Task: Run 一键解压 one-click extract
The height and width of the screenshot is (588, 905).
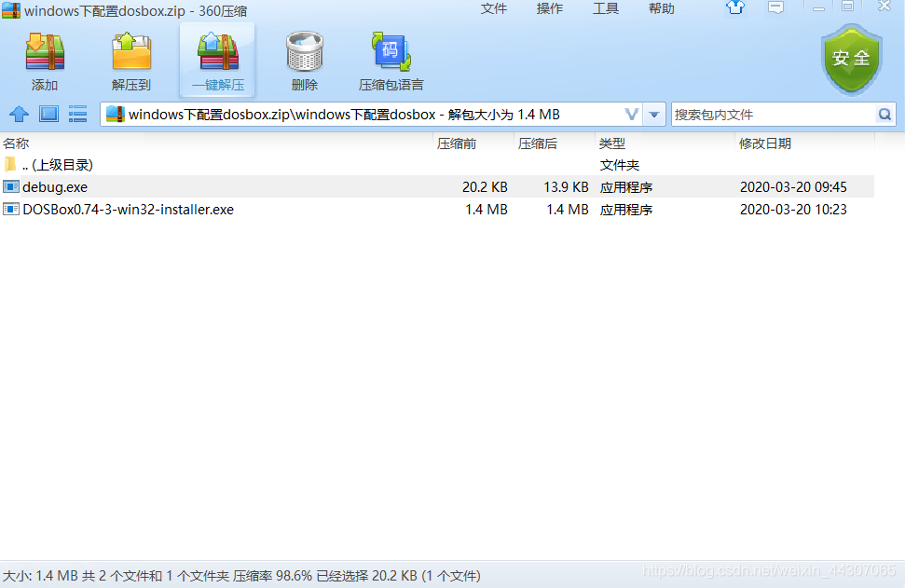Action: [x=217, y=60]
